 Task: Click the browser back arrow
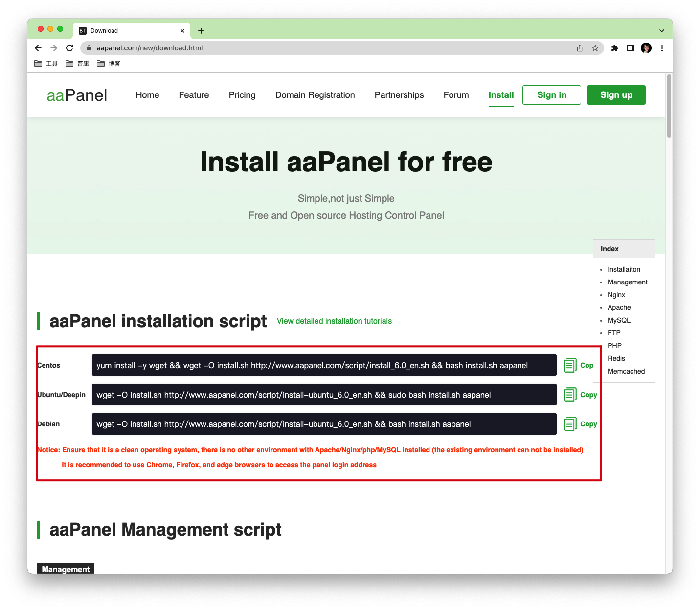[x=38, y=48]
